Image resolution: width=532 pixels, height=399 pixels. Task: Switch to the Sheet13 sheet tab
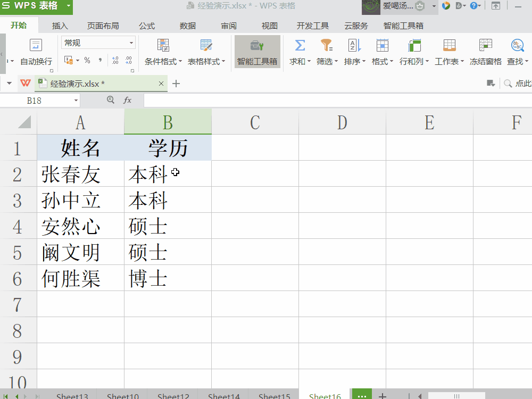coord(72,395)
